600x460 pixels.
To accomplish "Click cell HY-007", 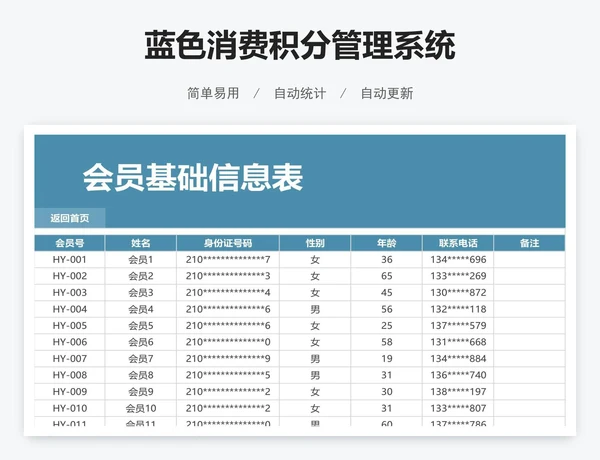I will click(70, 359).
